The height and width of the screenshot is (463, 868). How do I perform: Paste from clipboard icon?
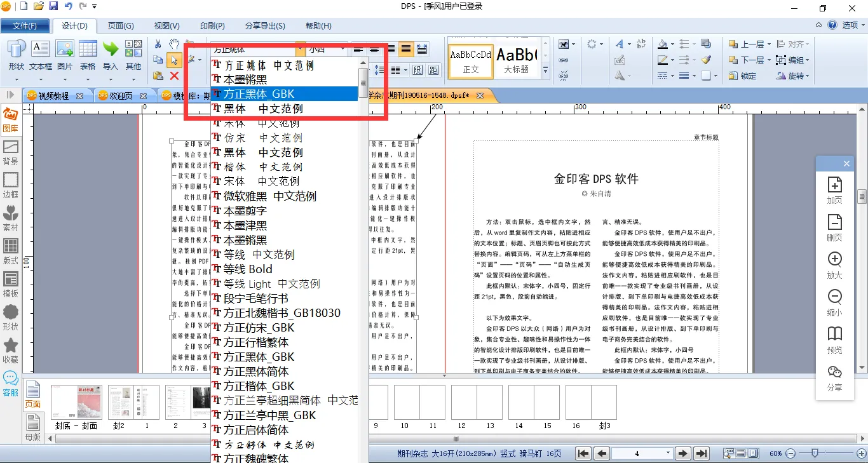[x=158, y=76]
